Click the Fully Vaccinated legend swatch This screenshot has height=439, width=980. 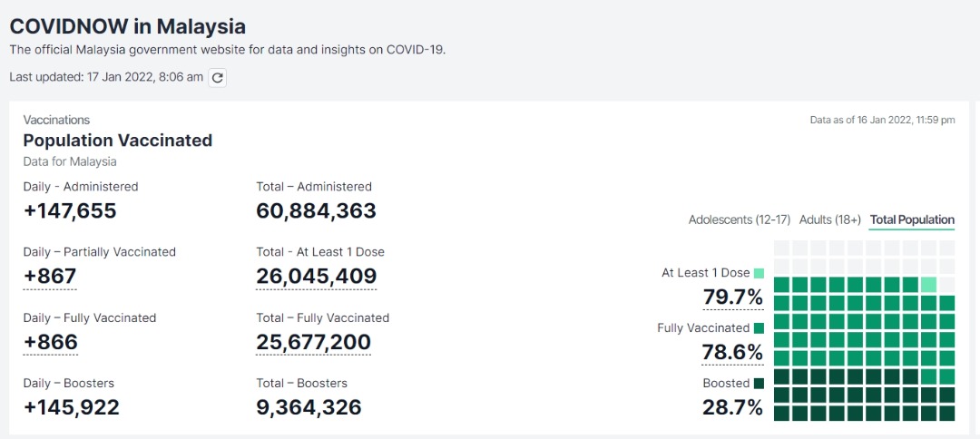point(759,327)
